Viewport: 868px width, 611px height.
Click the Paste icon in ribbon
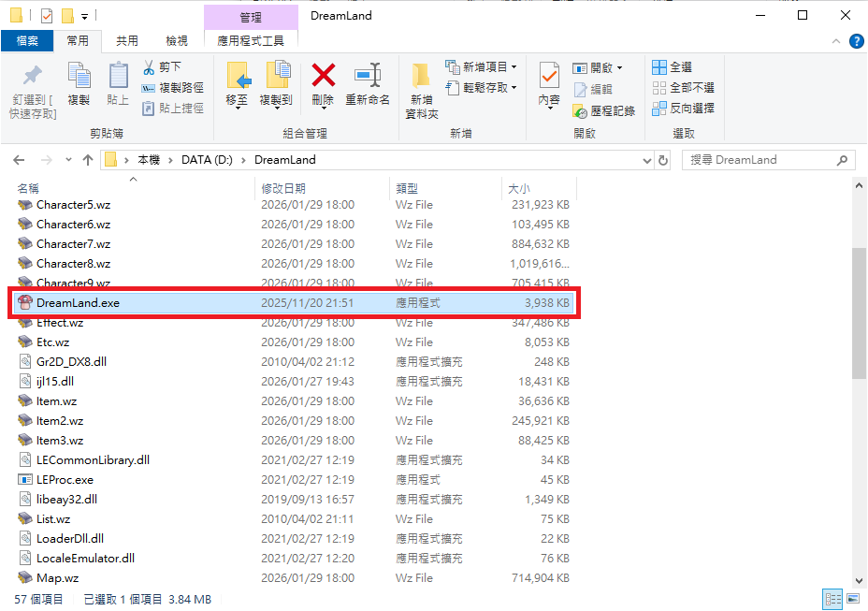coord(118,77)
